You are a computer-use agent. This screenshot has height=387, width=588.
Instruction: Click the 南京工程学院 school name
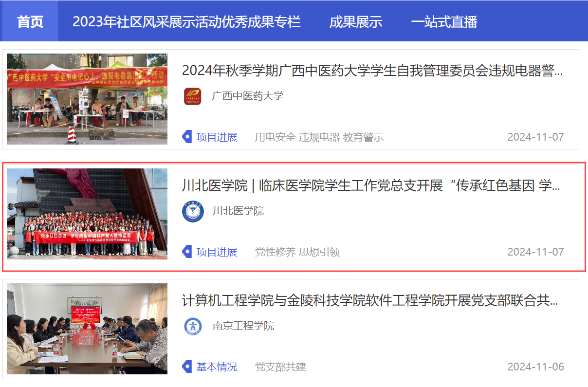click(243, 326)
